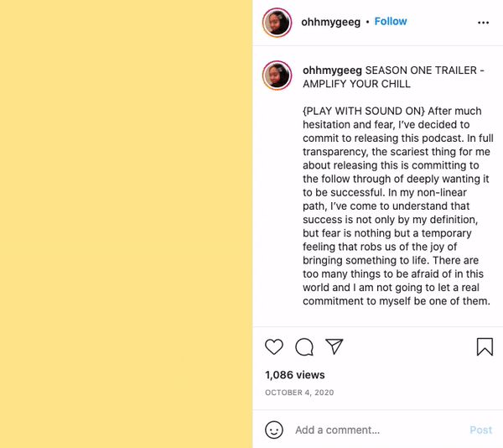Open the emoji picker smiley icon

[x=274, y=430]
